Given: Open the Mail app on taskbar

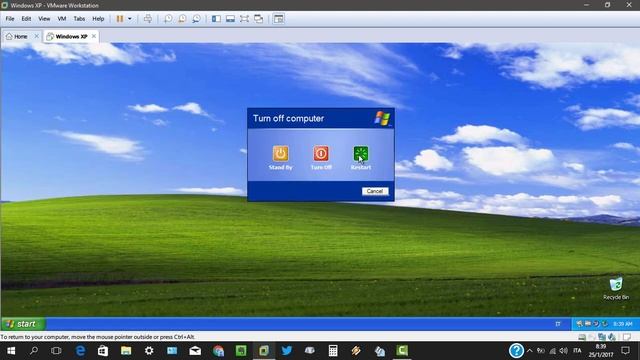Looking at the screenshot, I should [x=195, y=351].
